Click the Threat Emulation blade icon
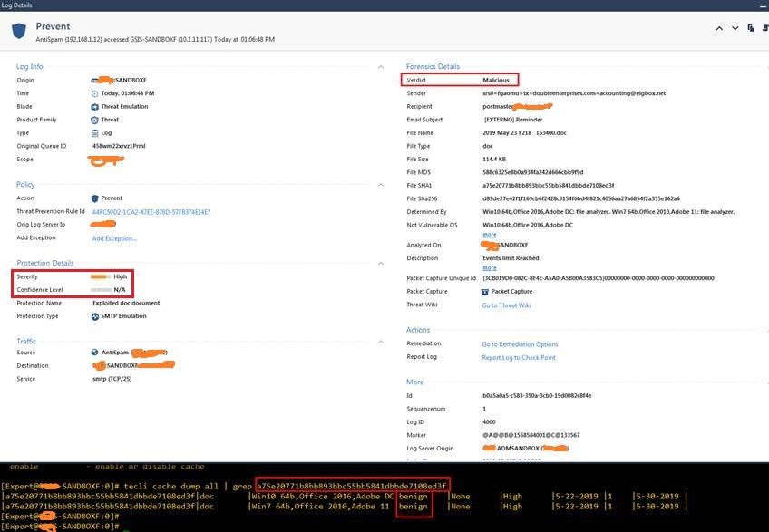Screen dimensions: 769x532 94,107
